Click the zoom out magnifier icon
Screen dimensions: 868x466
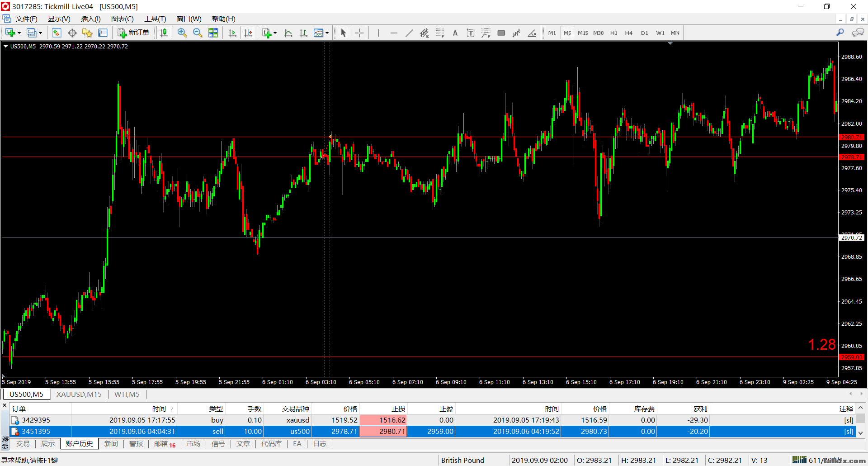[x=198, y=33]
